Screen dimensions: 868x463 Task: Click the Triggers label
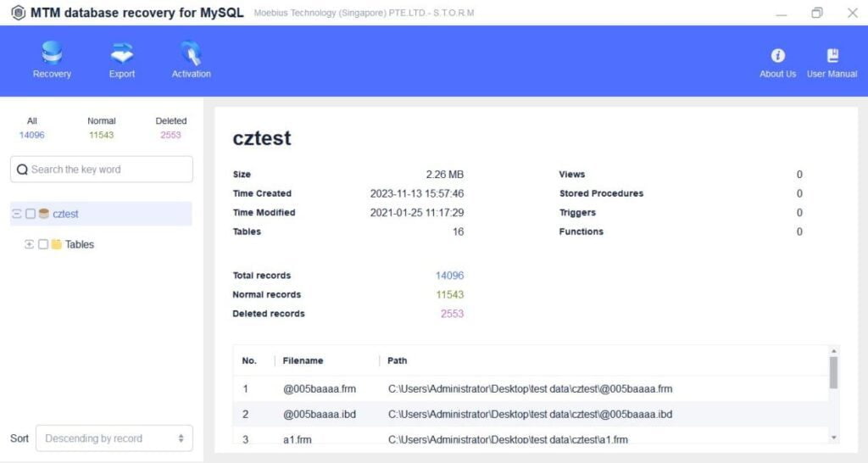(577, 213)
